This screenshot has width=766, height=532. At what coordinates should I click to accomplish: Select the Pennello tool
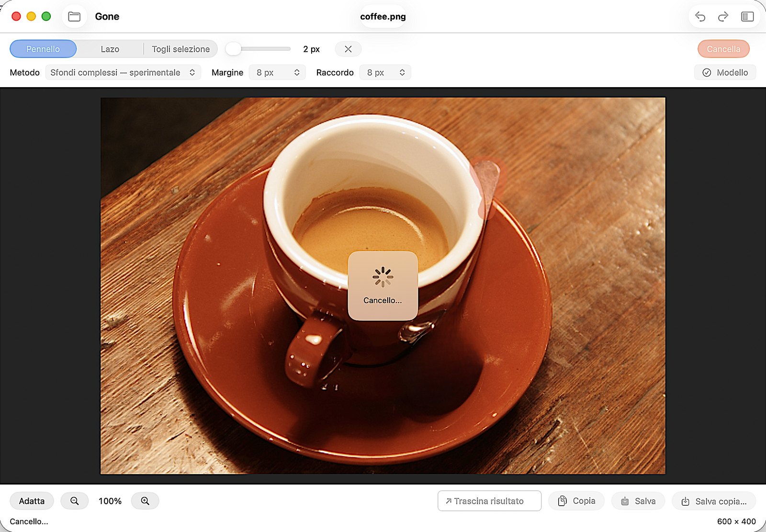tap(43, 49)
